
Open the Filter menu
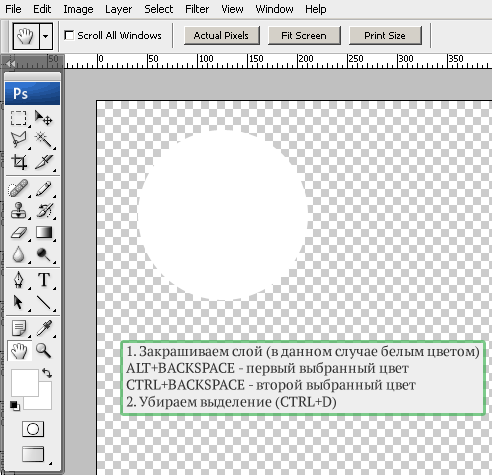(197, 9)
